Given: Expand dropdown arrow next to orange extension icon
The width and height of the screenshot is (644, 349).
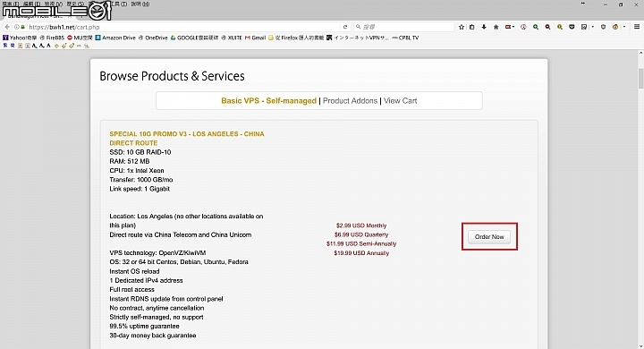Looking at the screenshot, I should [624, 27].
